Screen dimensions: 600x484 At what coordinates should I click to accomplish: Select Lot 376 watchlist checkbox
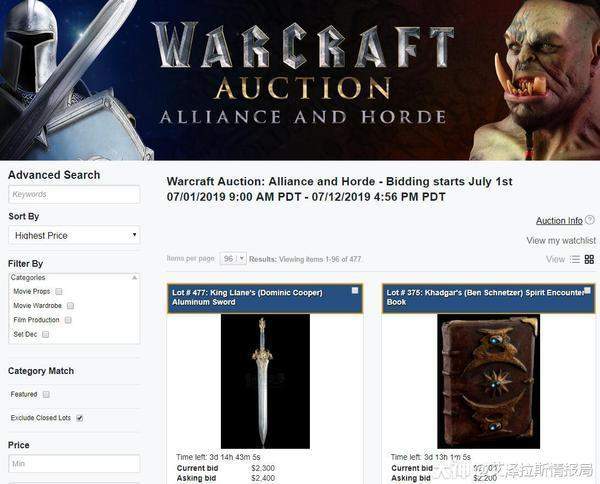(x=587, y=291)
